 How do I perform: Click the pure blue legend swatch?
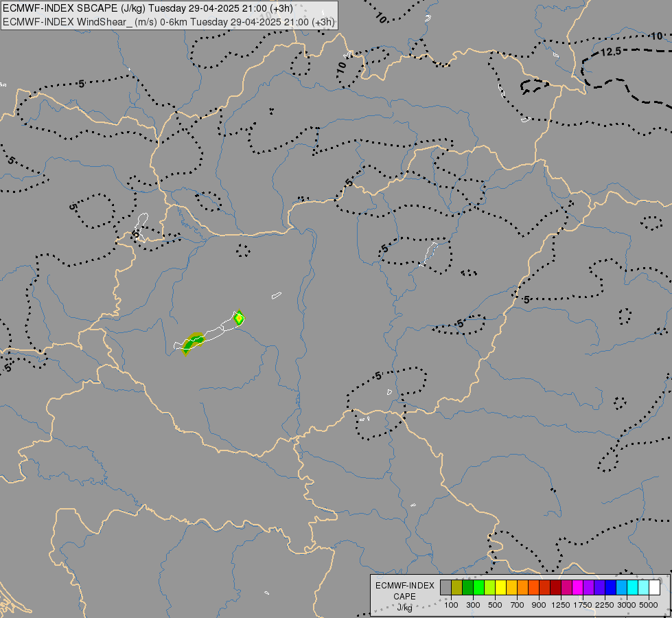point(611,588)
